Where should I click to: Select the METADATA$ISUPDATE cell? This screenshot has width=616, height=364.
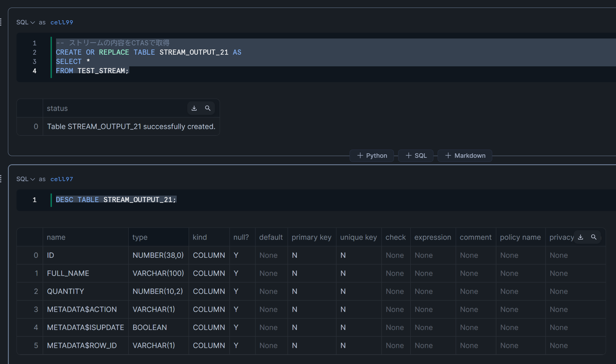[x=86, y=328]
